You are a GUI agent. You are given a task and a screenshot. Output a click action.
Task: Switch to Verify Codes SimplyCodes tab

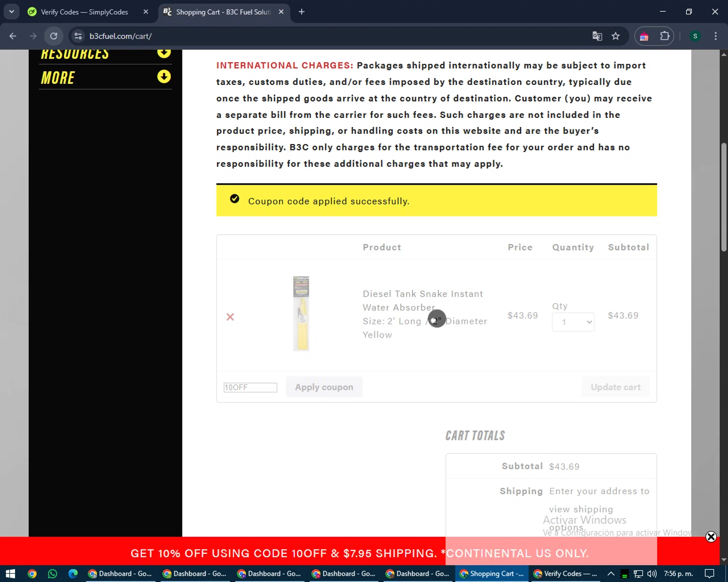pyautogui.click(x=84, y=12)
